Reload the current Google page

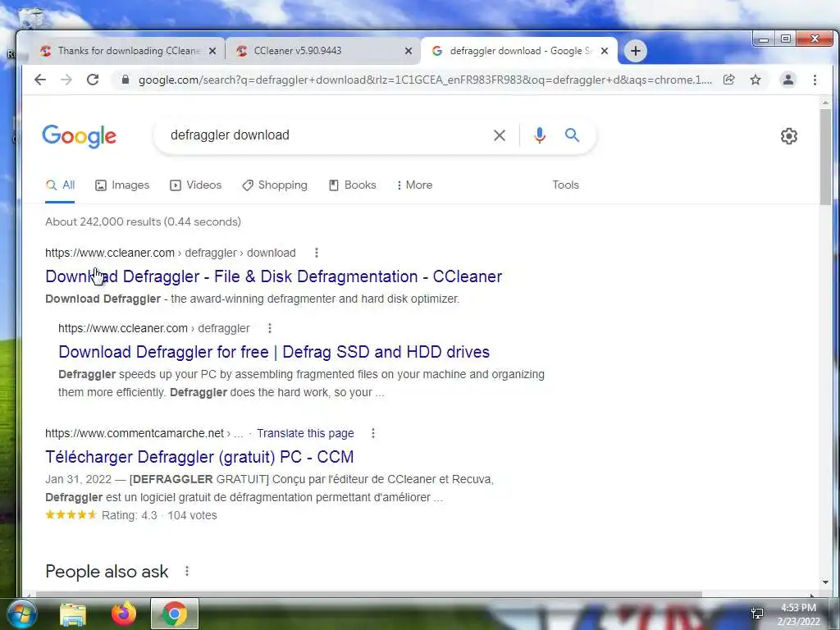click(93, 80)
